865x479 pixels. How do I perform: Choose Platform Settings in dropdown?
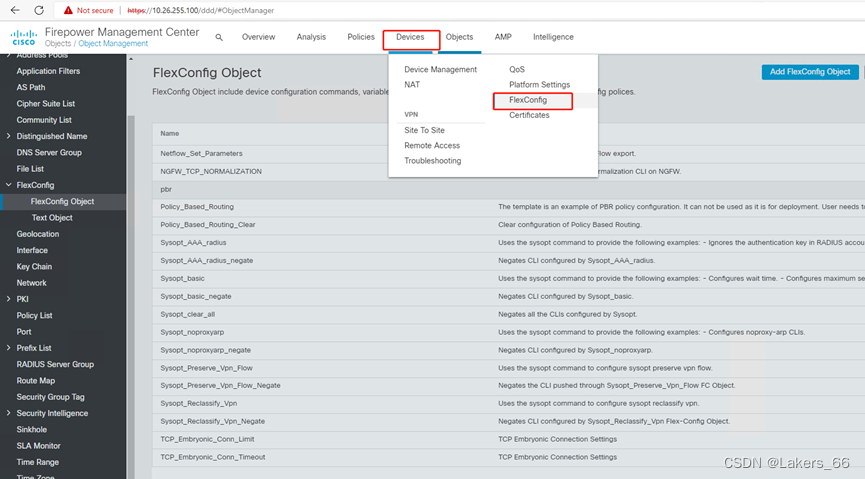540,84
